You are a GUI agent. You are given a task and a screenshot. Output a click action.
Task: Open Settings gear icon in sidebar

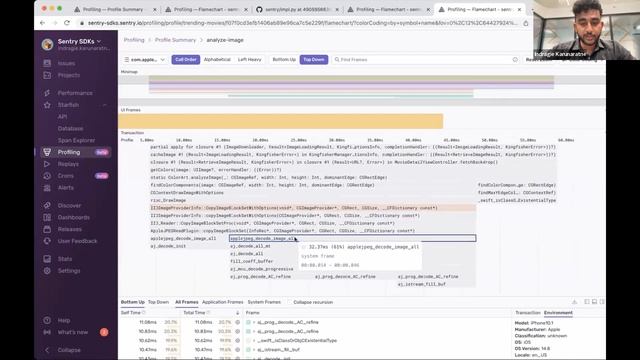coord(47,271)
